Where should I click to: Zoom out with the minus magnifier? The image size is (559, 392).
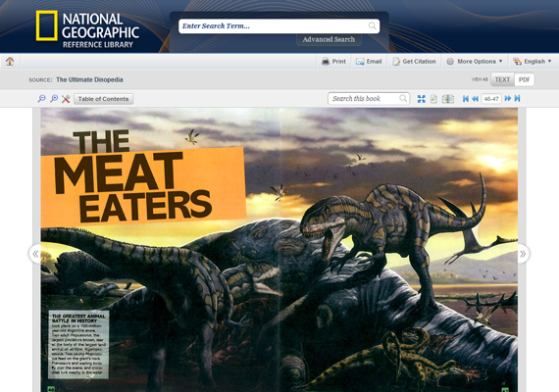(42, 99)
